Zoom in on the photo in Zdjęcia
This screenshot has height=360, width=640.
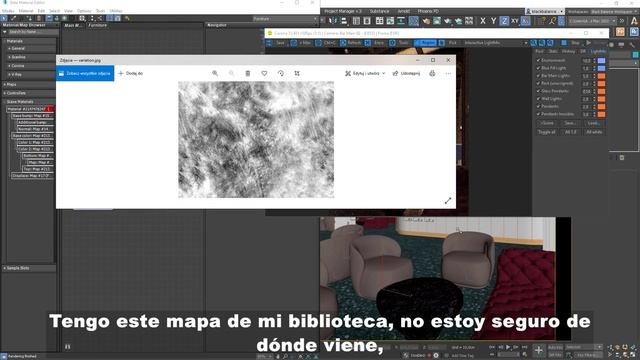coord(215,73)
